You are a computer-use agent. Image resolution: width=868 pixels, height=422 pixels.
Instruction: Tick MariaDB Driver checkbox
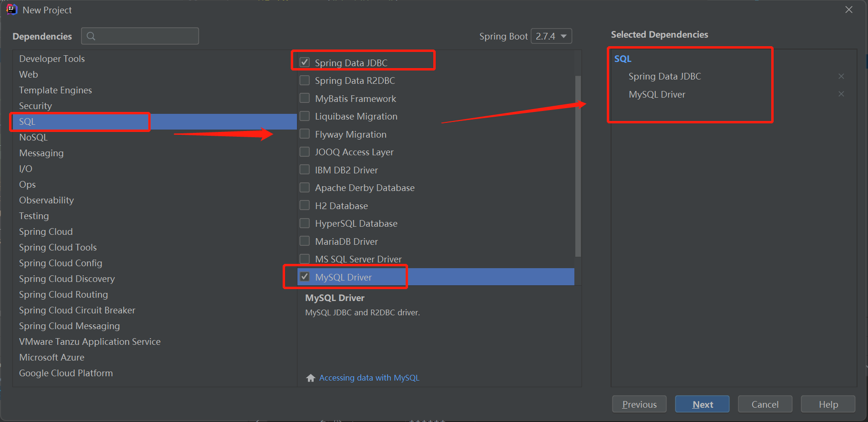tap(305, 241)
